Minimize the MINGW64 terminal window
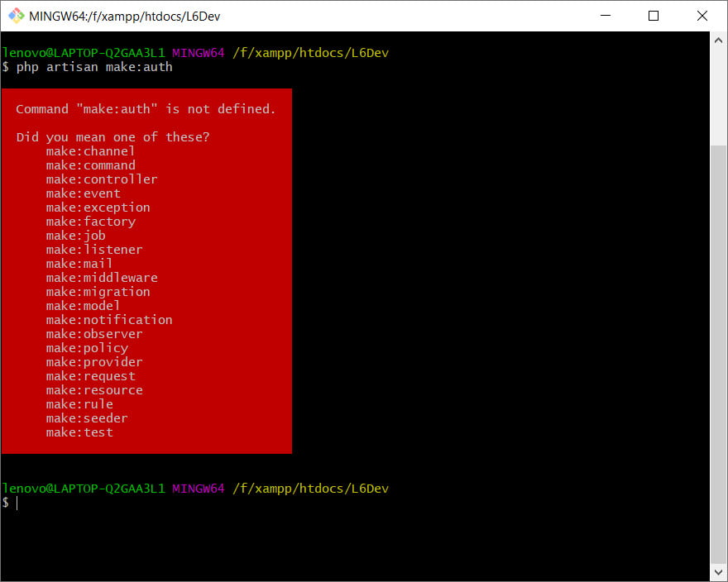728x582 pixels. point(606,16)
